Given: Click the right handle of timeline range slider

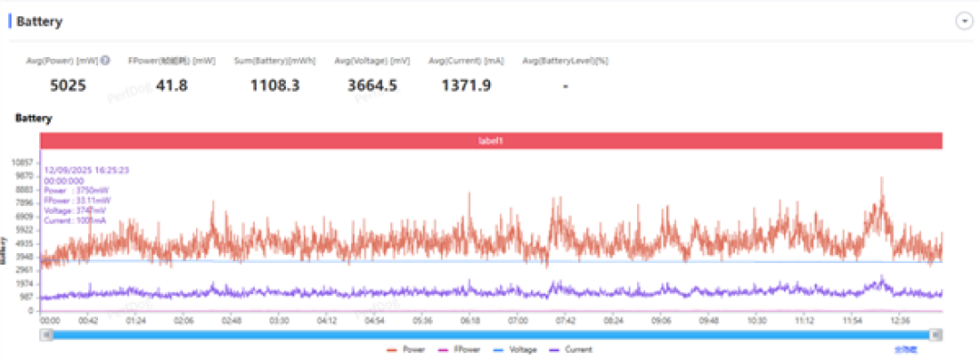Looking at the screenshot, I should pyautogui.click(x=936, y=336).
